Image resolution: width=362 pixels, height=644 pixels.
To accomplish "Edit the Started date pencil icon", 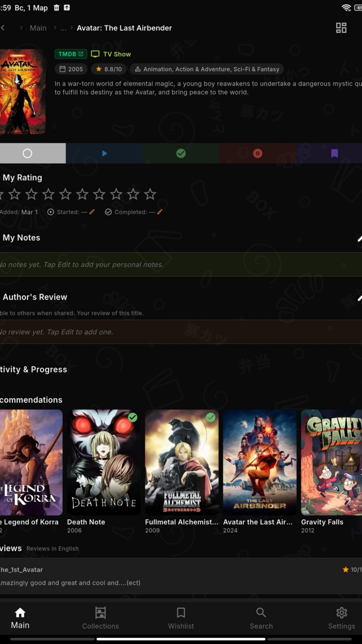I will pos(92,212).
